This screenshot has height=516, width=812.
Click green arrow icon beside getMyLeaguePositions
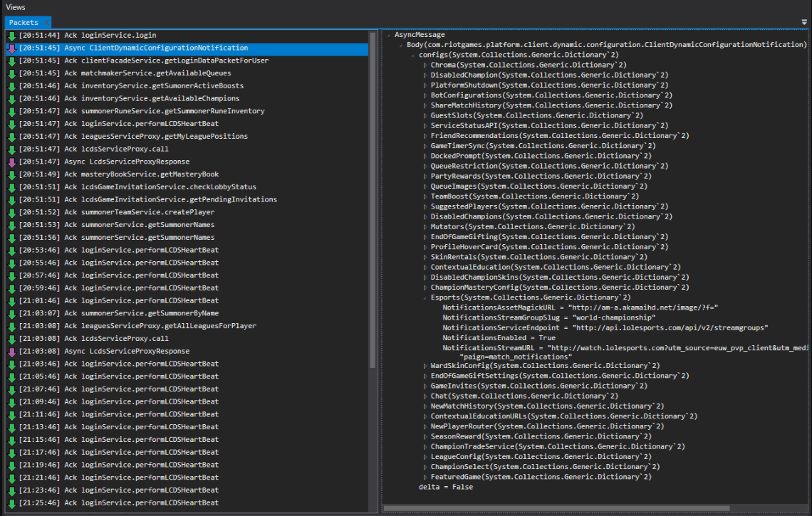(12, 137)
